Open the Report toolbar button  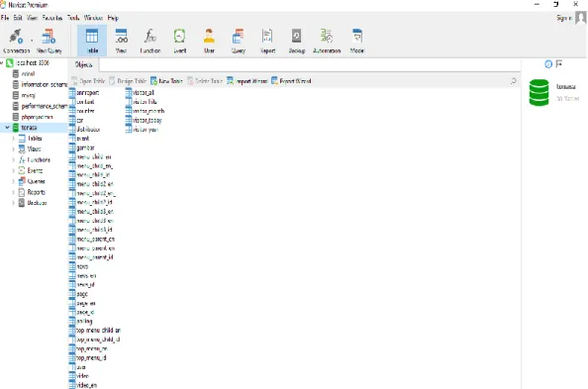[x=267, y=41]
